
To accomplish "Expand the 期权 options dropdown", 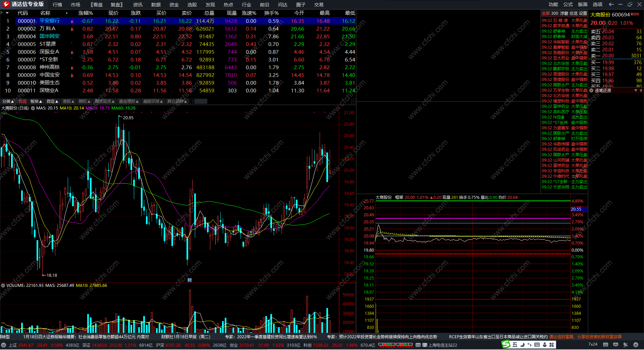I will pyautogui.click(x=85, y=101).
